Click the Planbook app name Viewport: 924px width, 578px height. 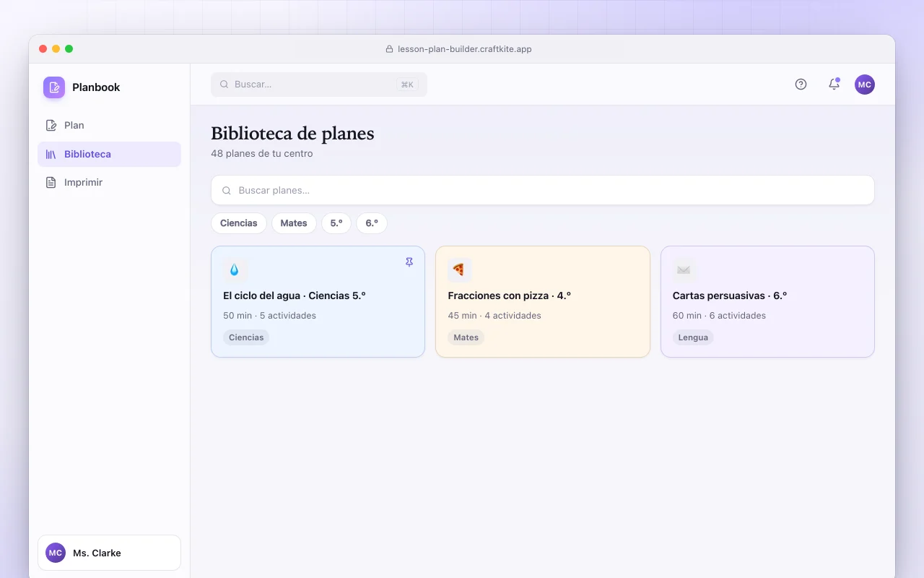click(x=96, y=87)
